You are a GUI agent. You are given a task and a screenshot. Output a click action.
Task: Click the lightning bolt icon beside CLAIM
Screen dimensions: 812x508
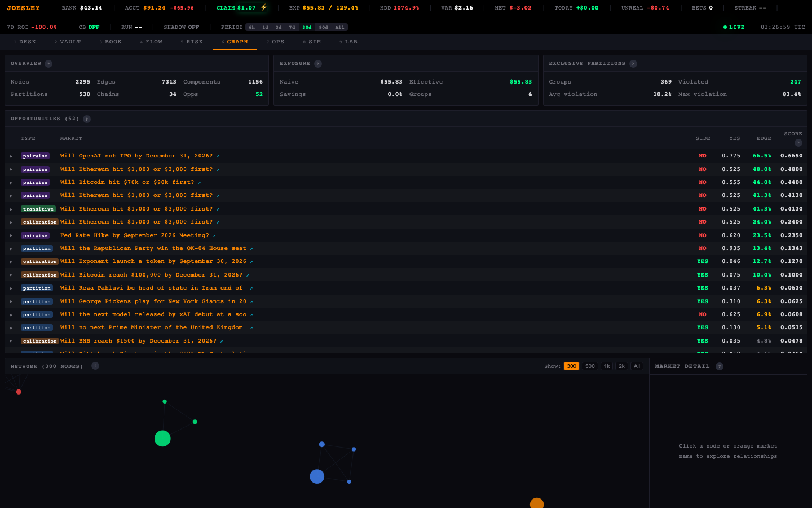click(x=264, y=8)
